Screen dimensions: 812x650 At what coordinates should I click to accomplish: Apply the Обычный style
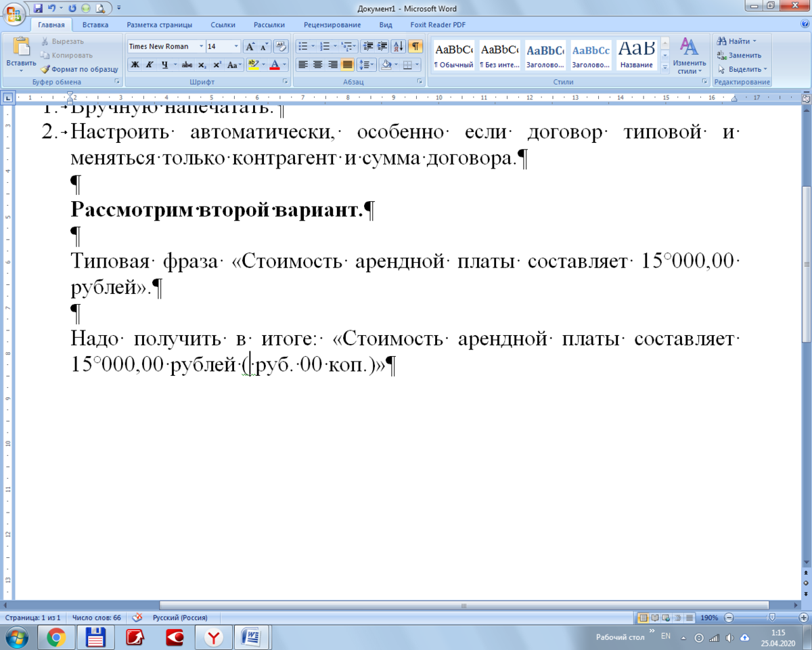[x=453, y=56]
